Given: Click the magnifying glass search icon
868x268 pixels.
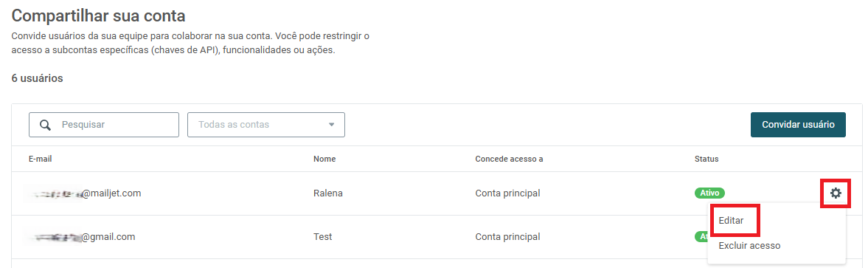Looking at the screenshot, I should [x=46, y=125].
